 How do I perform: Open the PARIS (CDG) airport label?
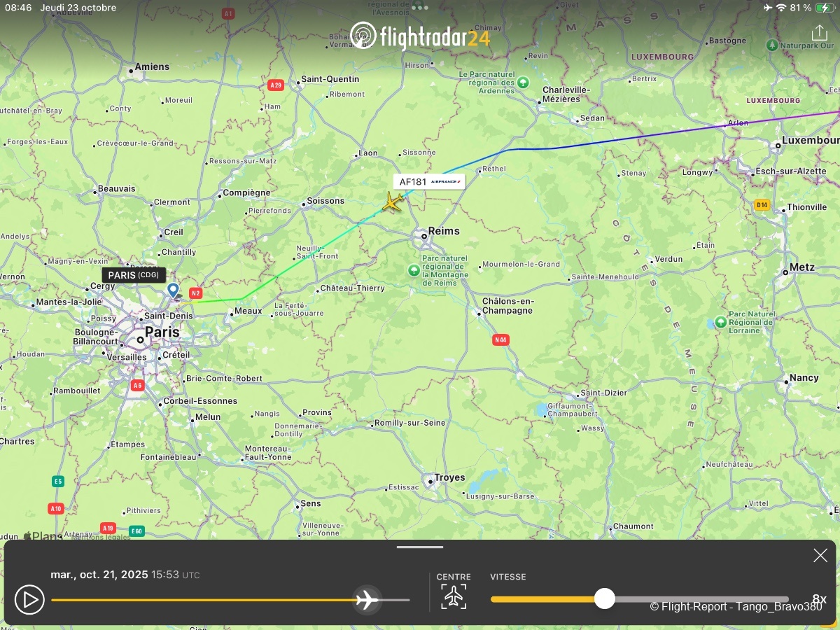point(134,275)
